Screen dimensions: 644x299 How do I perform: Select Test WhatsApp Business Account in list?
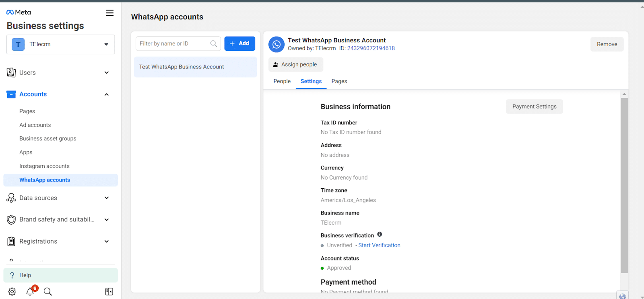[x=196, y=67]
